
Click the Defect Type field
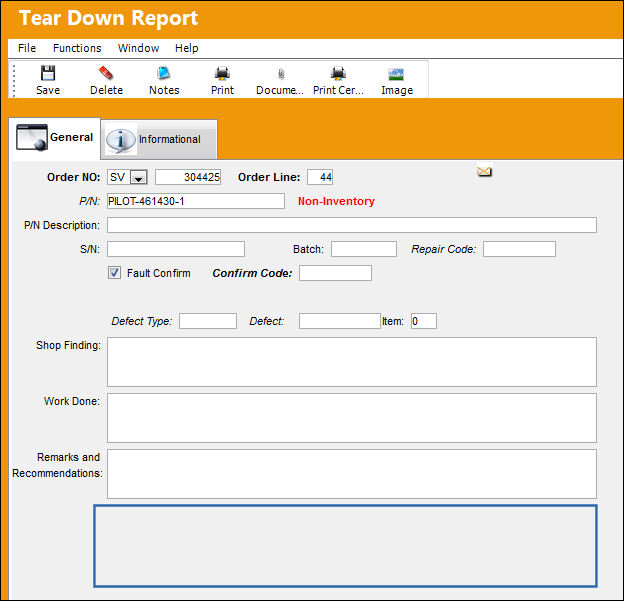pos(208,321)
